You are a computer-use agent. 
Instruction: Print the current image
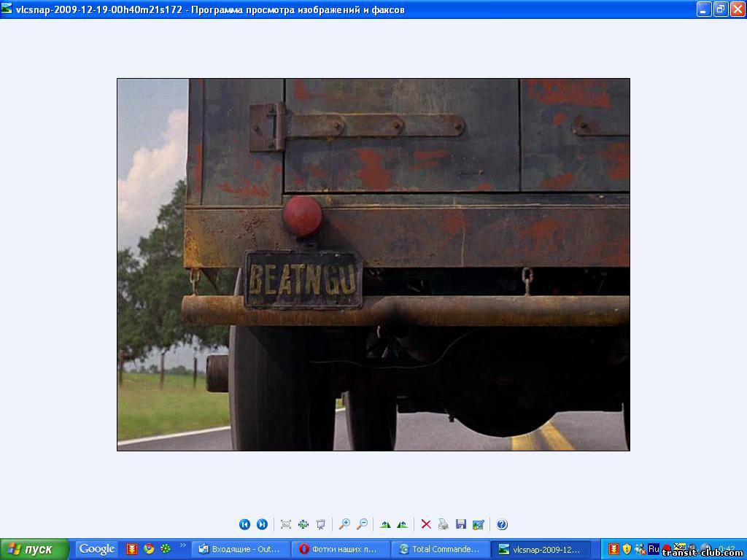(x=444, y=524)
